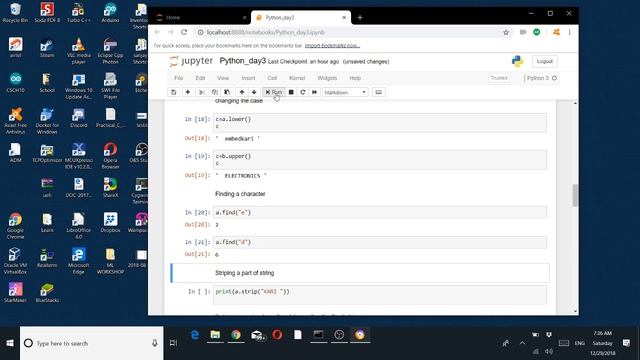Click the Trusted notebook indicator

point(499,78)
